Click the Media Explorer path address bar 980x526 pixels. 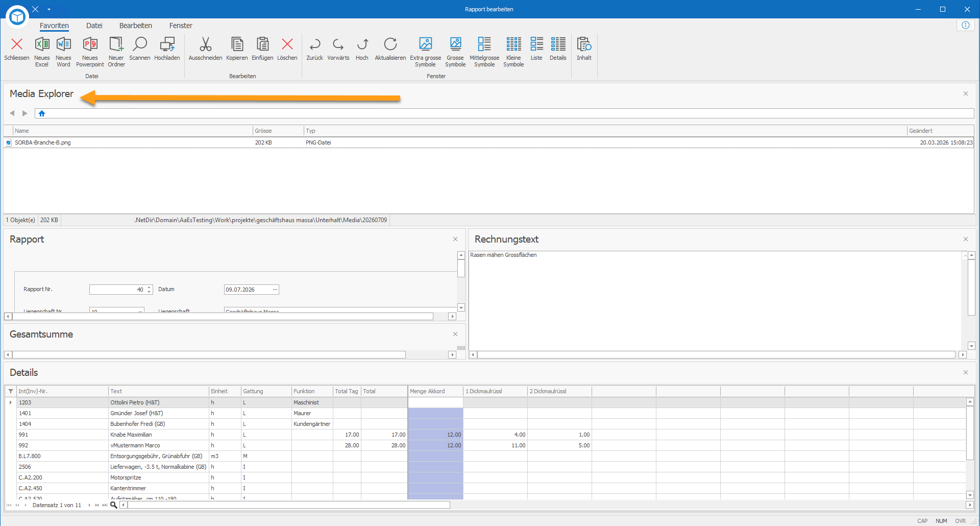504,113
